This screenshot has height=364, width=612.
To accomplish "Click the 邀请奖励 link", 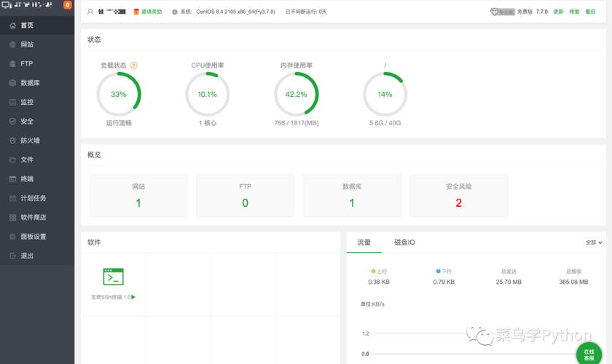I will tap(152, 12).
